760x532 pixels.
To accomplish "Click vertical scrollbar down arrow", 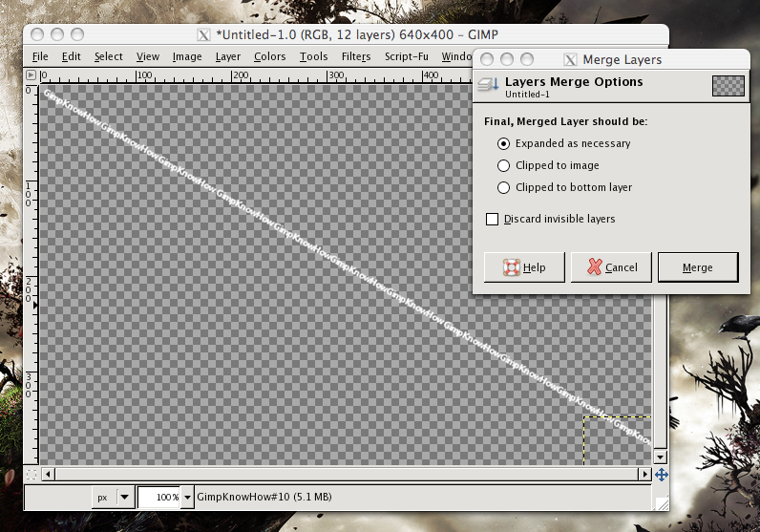I will pyautogui.click(x=660, y=457).
